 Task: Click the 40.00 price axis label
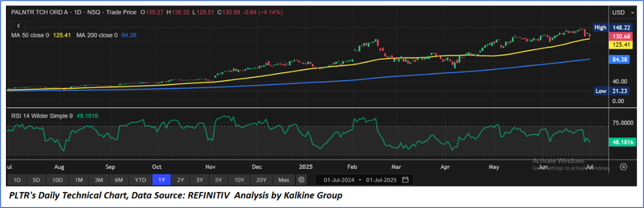[x=619, y=81]
